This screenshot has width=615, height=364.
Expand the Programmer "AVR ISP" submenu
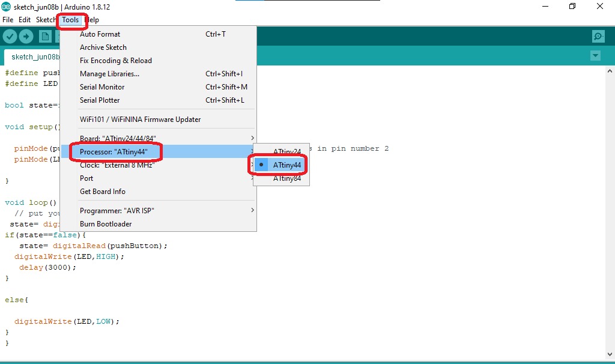pos(158,211)
